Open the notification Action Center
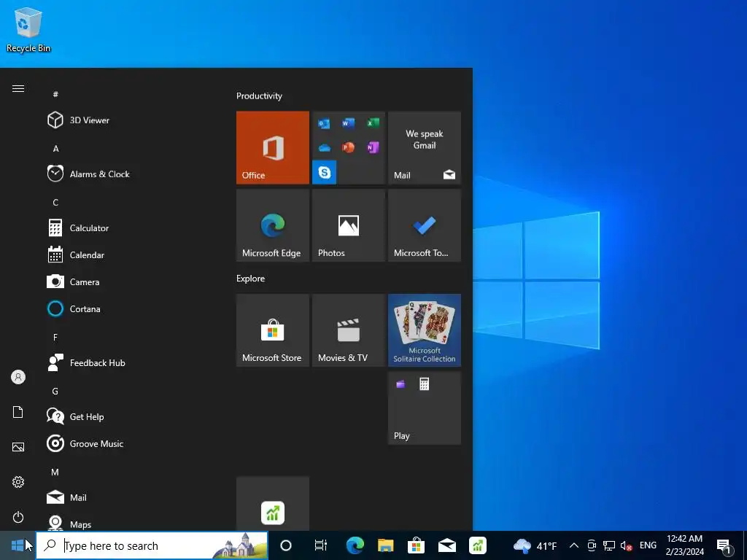747x560 pixels. 724,545
